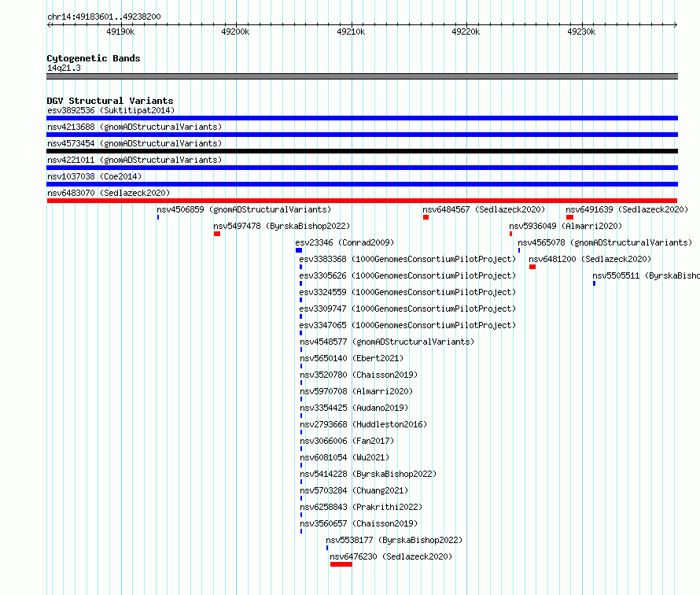Click the 49210k ruler tick label
Viewport: 700px width, 595px height.
(x=351, y=31)
